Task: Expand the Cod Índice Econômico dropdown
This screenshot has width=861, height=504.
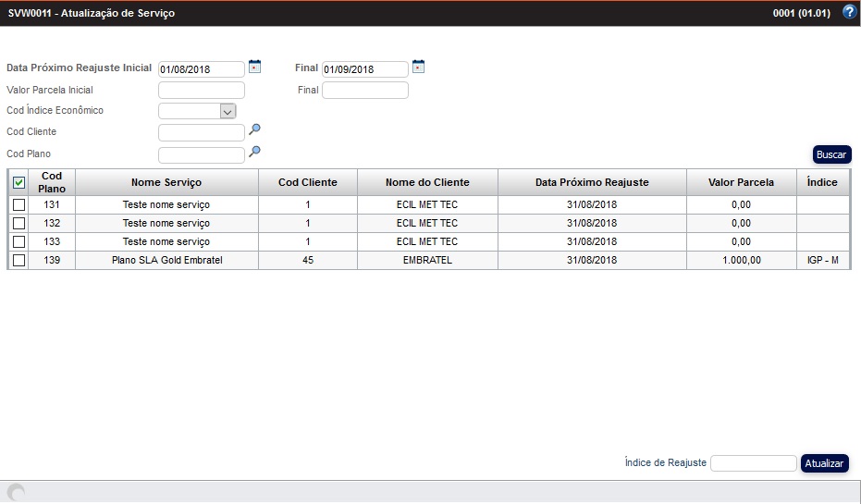Action: pyautogui.click(x=228, y=111)
